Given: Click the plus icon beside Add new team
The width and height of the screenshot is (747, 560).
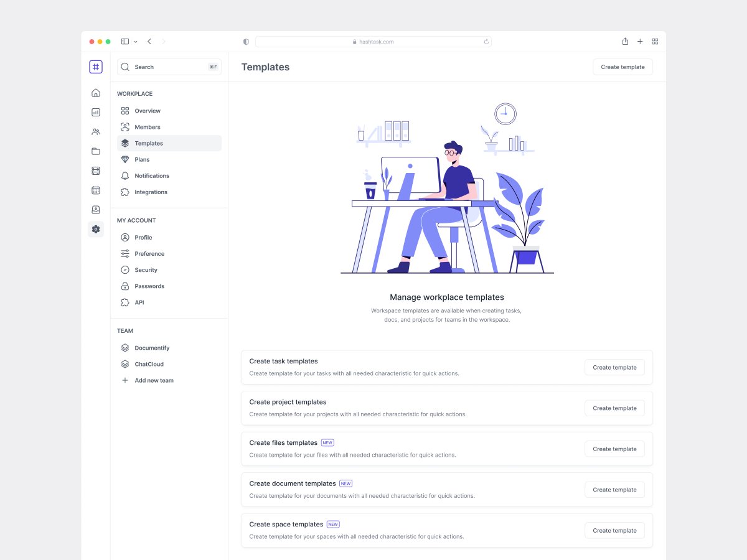Looking at the screenshot, I should 125,380.
